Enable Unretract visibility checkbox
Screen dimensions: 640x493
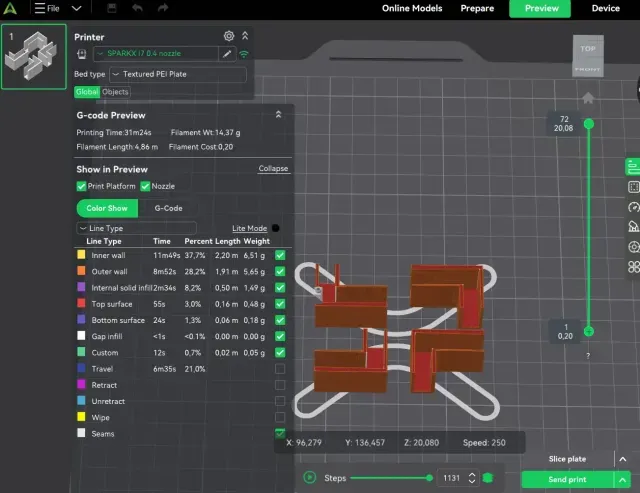280,401
